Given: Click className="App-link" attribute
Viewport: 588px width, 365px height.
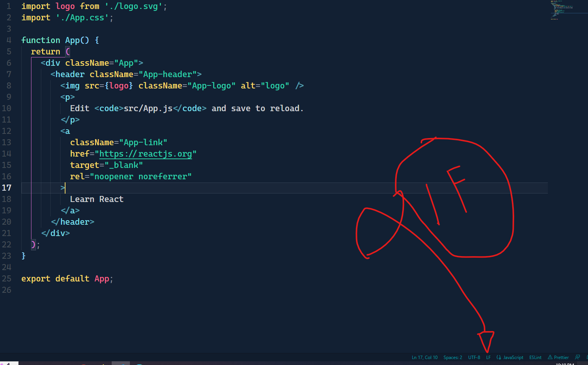Looking at the screenshot, I should [119, 142].
